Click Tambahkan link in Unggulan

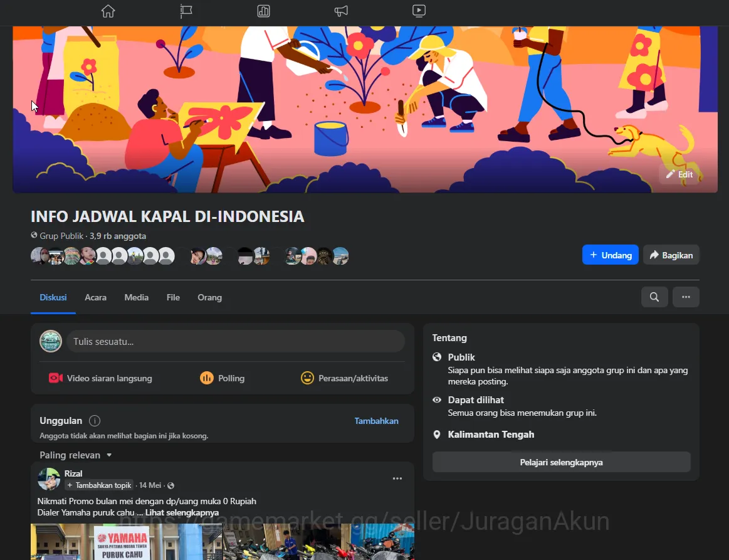coord(376,421)
